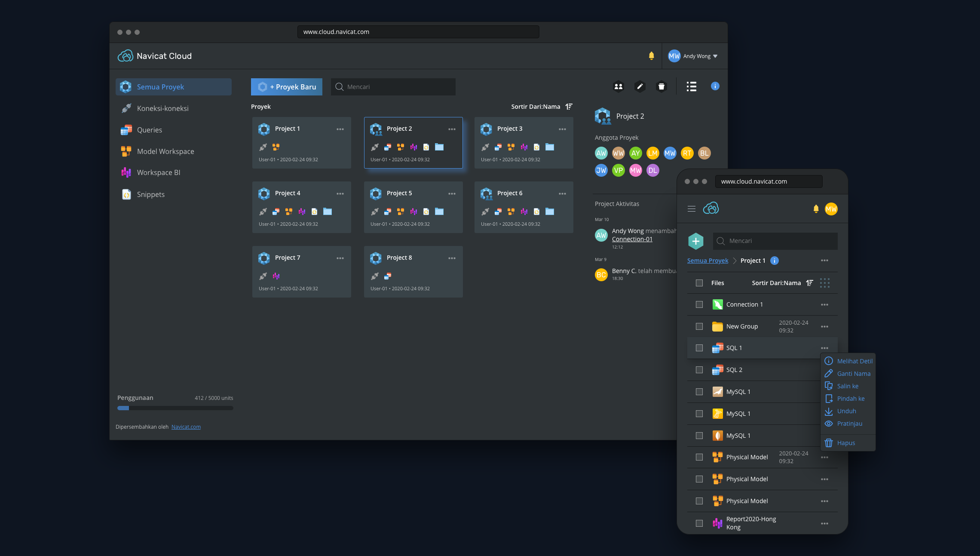Click the Penggunaan usage progress bar
Viewport: 980px width, 556px height.
click(x=175, y=408)
